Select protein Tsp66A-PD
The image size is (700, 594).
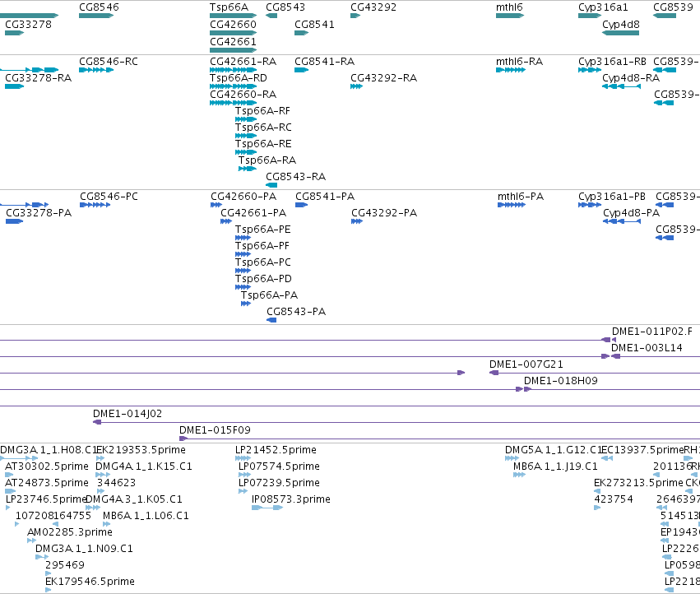point(243,287)
